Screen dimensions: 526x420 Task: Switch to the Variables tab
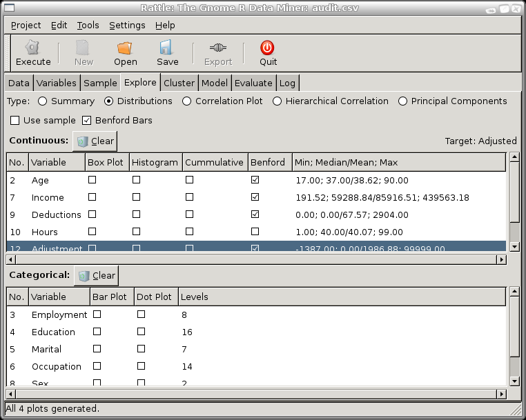click(57, 83)
